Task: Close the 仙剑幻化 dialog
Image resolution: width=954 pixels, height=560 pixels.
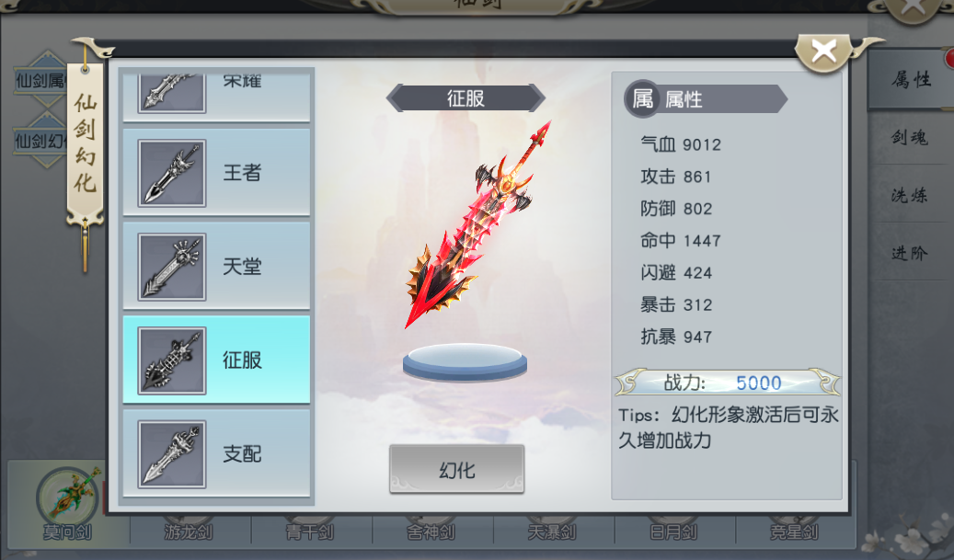Action: (x=823, y=52)
